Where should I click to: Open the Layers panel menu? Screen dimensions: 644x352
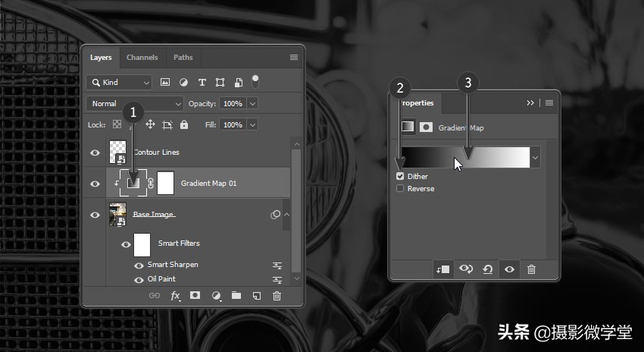[x=294, y=58]
